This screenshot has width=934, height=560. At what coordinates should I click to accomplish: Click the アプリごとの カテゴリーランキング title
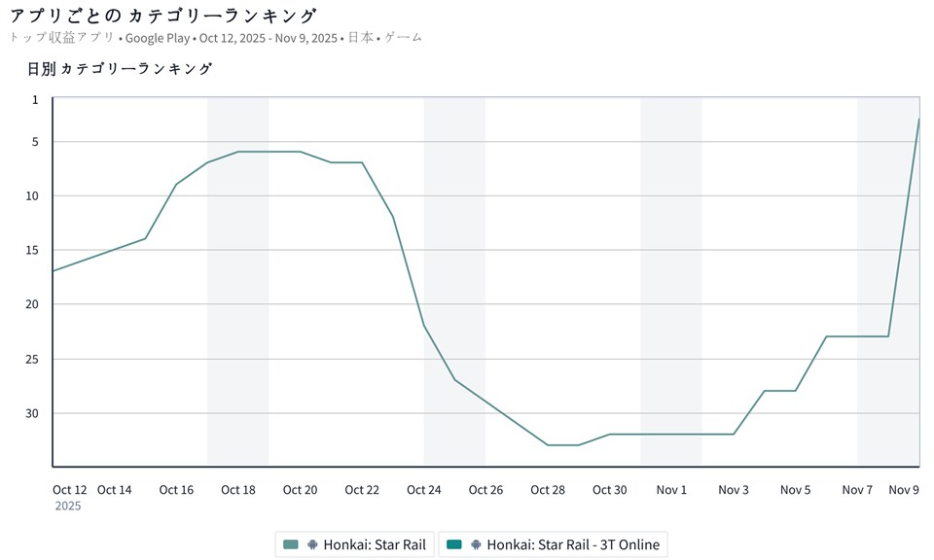point(162,16)
